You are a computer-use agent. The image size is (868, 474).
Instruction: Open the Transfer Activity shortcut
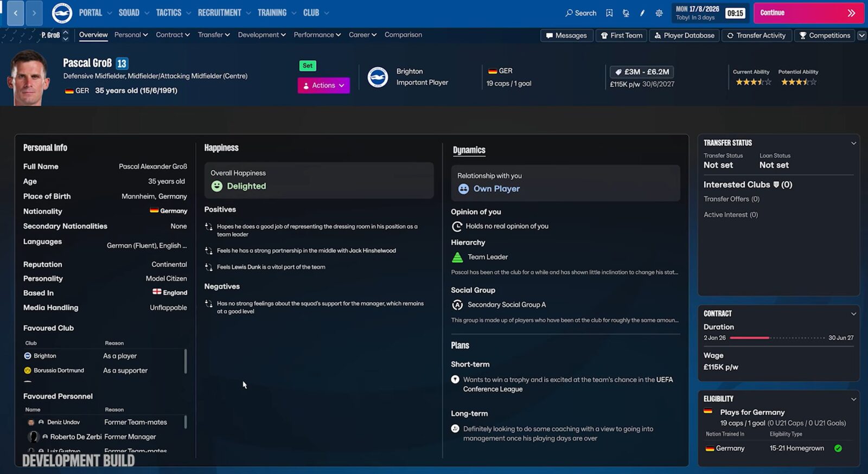pos(756,35)
